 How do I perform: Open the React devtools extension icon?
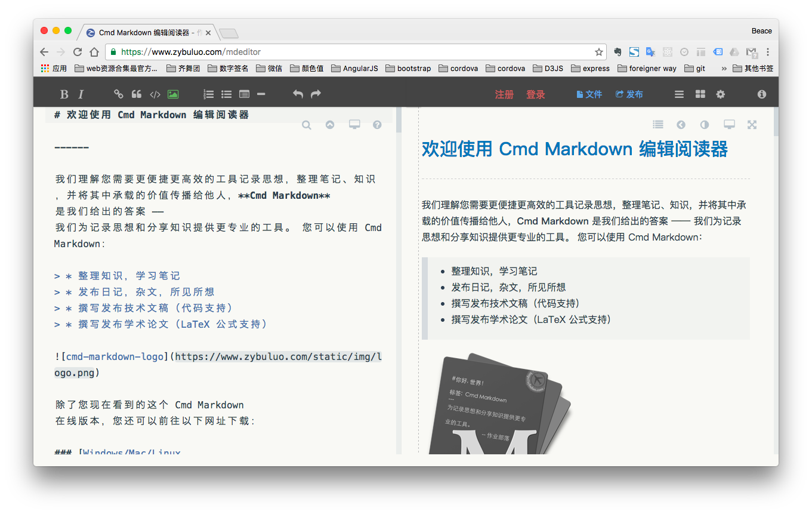click(x=668, y=52)
